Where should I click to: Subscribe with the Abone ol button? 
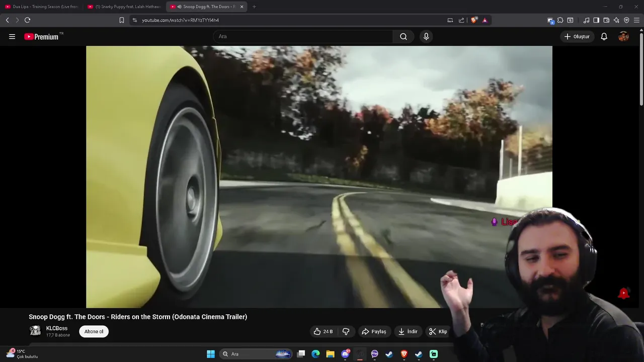point(94,331)
